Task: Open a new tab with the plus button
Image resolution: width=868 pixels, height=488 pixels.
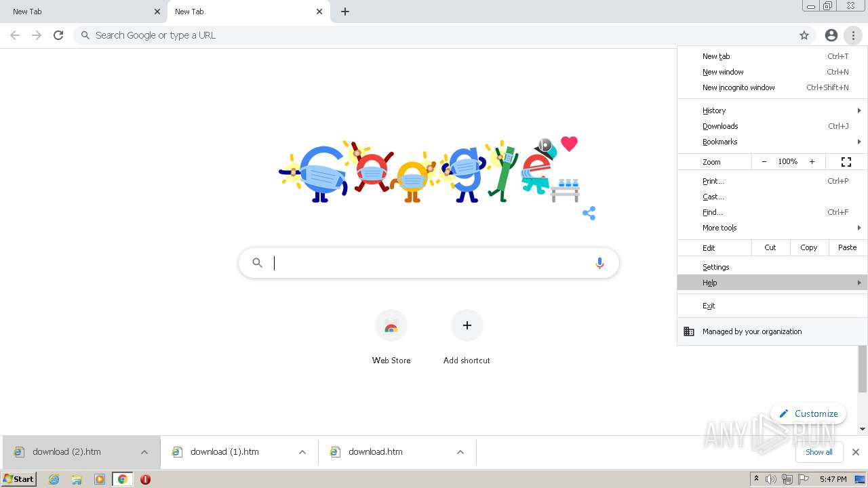Action: 345,12
